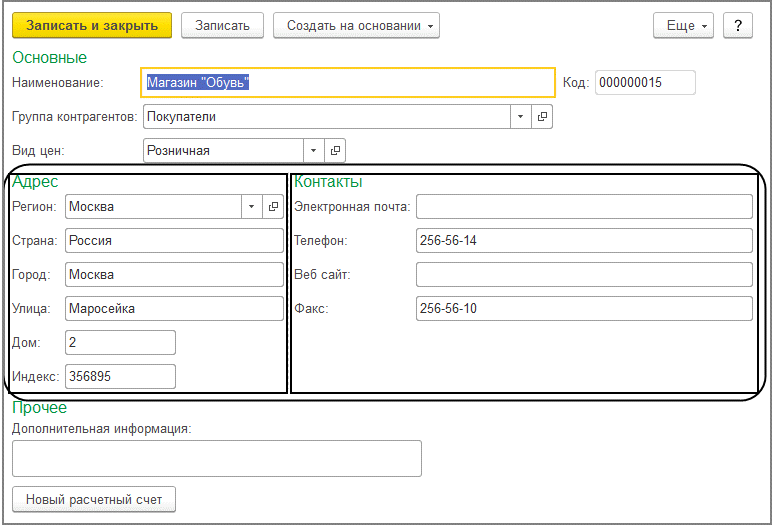Click the Регион field with Москва
This screenshot has height=525, width=772.
click(x=154, y=206)
